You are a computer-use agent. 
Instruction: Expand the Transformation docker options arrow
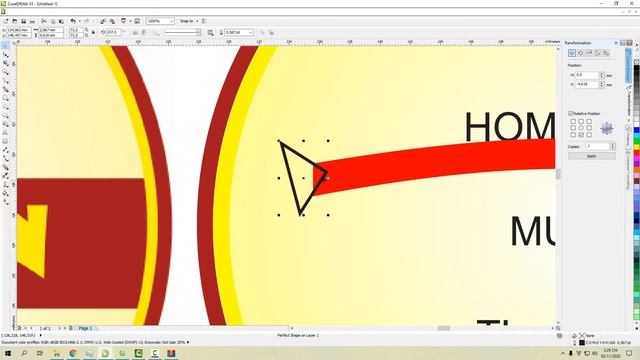[616, 43]
